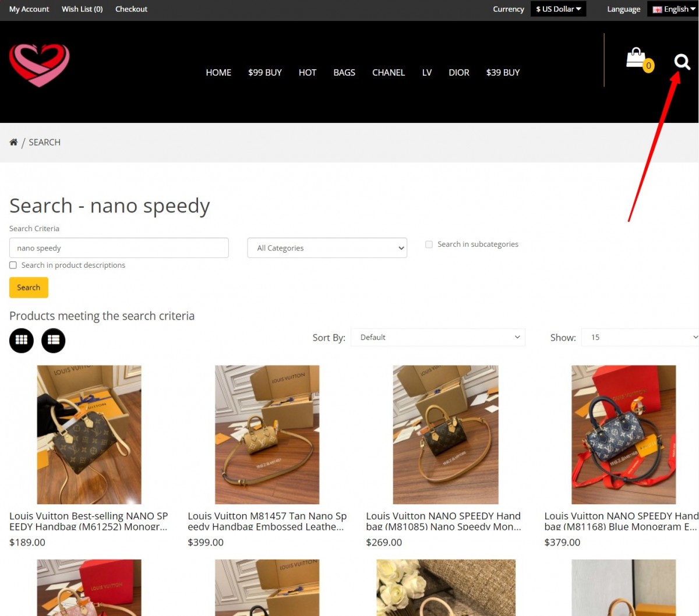Screen dimensions: 699x616
Task: Click the language flag icon next to English
Action: pyautogui.click(x=657, y=9)
